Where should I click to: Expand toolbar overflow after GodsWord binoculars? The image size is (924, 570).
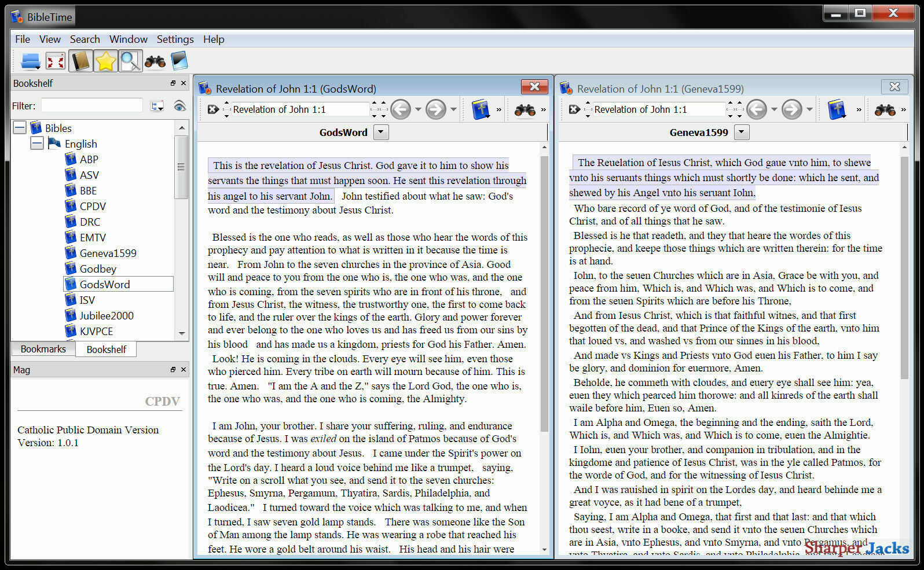[x=543, y=109]
